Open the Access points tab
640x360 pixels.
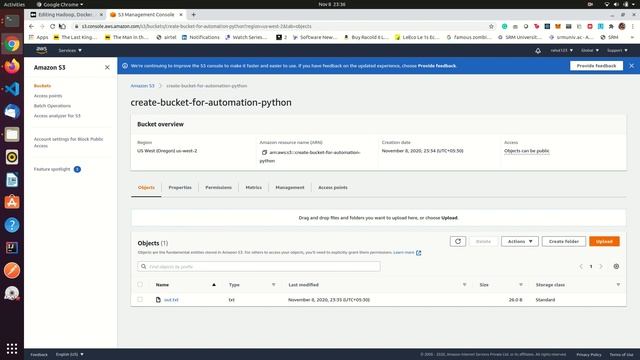tap(333, 187)
